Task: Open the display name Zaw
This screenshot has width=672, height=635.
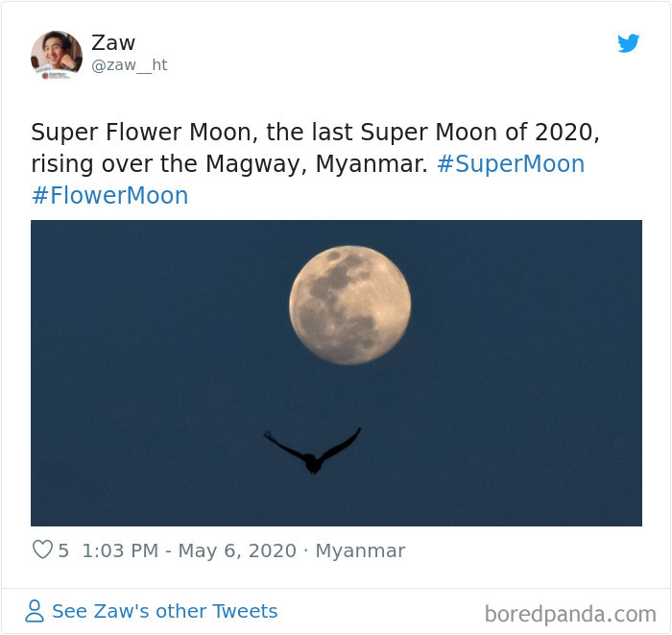Action: [x=113, y=42]
